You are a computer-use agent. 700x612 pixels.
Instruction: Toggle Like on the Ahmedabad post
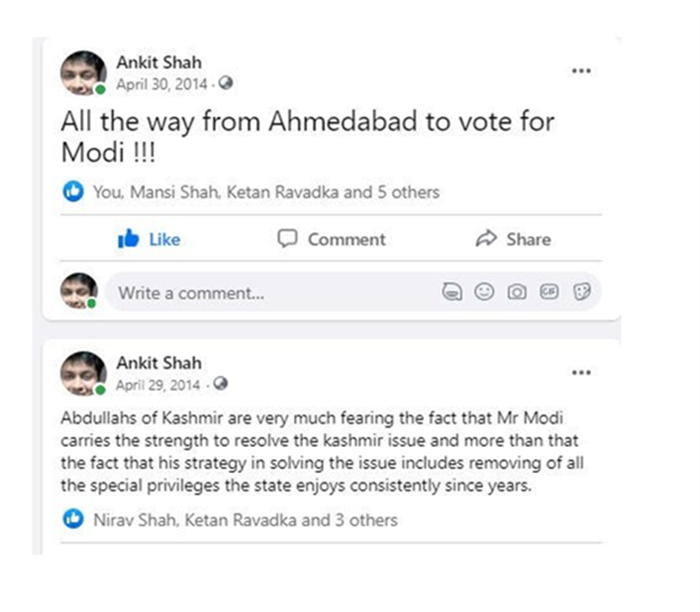coord(150,239)
